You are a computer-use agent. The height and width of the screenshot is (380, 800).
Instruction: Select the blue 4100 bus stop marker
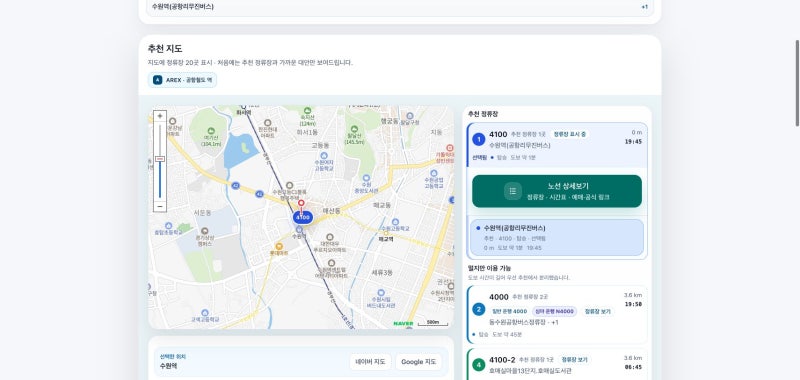click(x=303, y=218)
